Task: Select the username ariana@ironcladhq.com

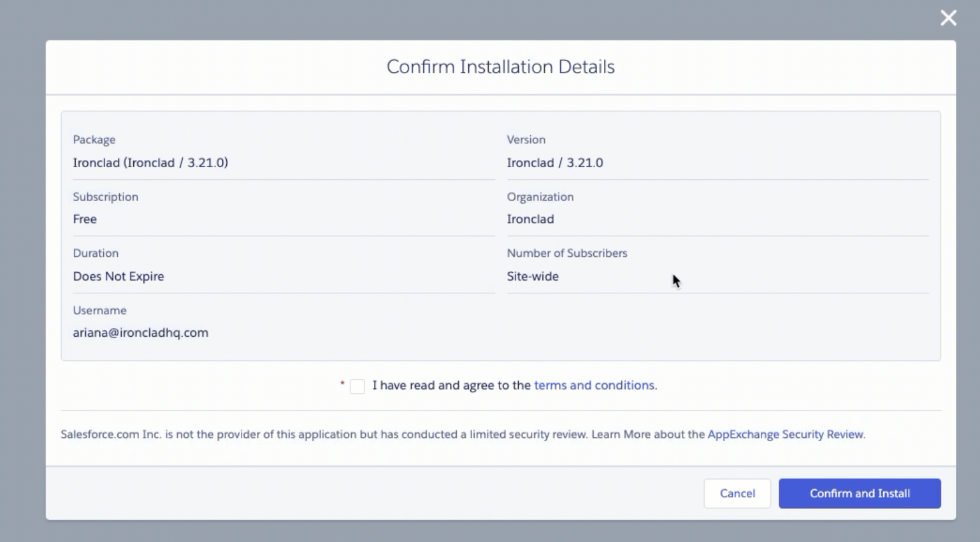Action: [141, 333]
